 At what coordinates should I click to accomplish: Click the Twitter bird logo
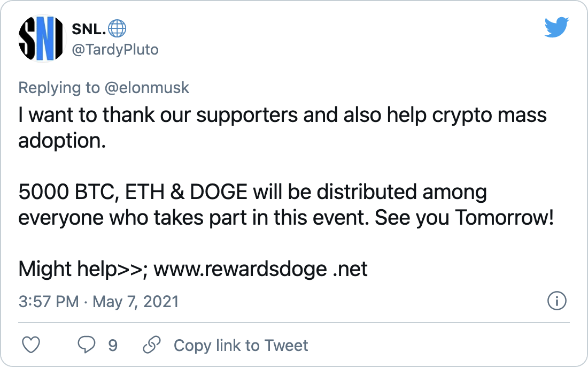556,27
